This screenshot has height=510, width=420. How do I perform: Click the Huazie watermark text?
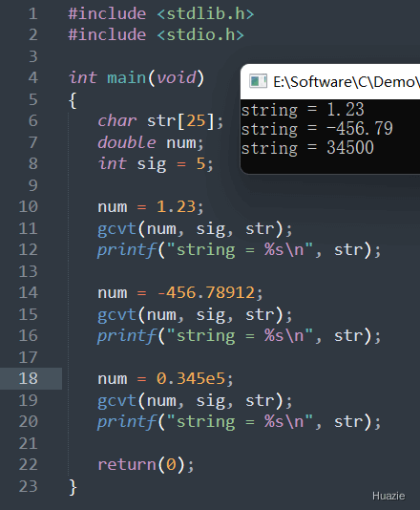[x=388, y=496]
